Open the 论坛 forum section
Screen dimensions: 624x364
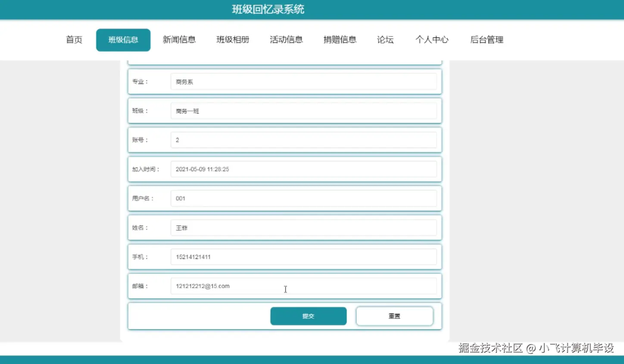(385, 40)
